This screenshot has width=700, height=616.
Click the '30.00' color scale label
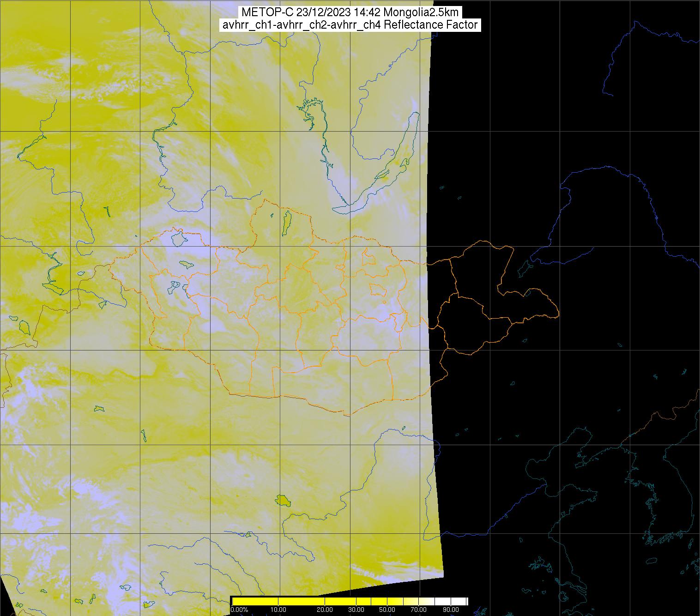coord(356,610)
